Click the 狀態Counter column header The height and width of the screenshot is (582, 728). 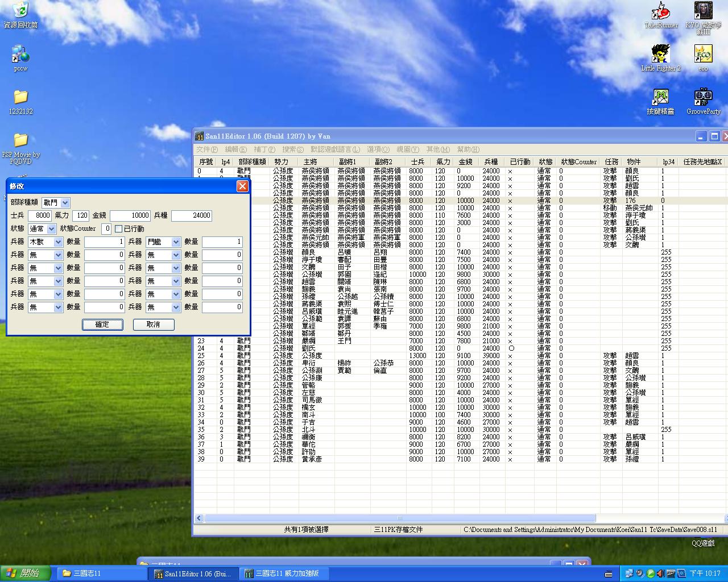tap(578, 162)
